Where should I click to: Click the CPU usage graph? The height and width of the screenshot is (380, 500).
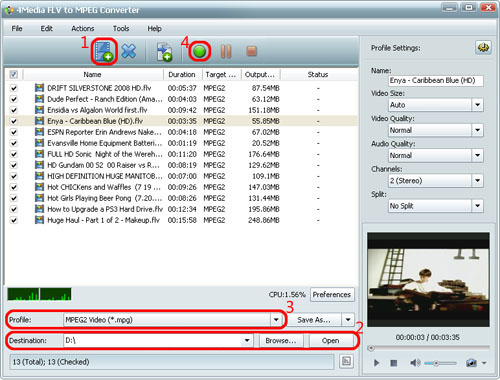tap(39, 294)
